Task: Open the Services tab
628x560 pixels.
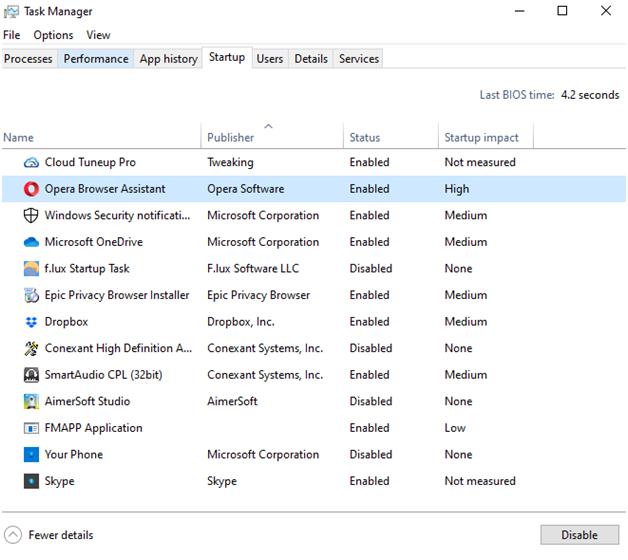Action: click(x=359, y=59)
